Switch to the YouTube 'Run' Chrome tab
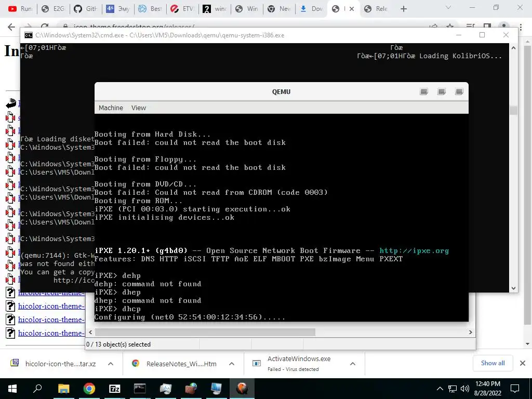This screenshot has height=399, width=532. tap(20, 9)
